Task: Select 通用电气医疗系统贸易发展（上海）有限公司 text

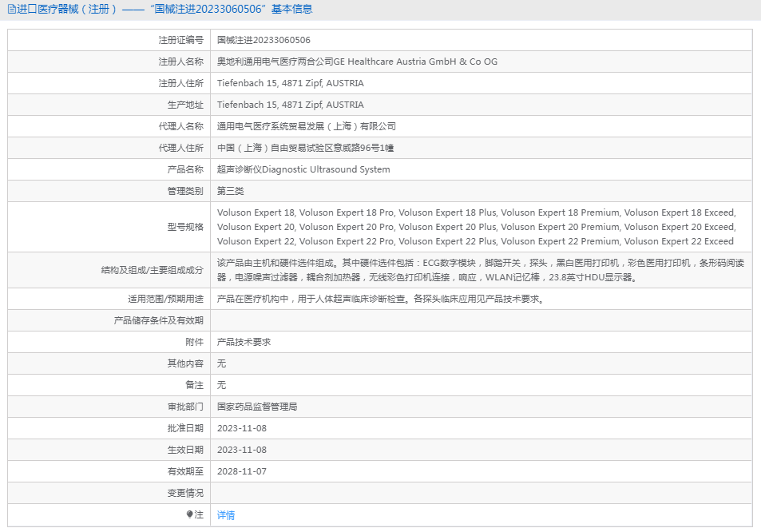Action: 307,126
